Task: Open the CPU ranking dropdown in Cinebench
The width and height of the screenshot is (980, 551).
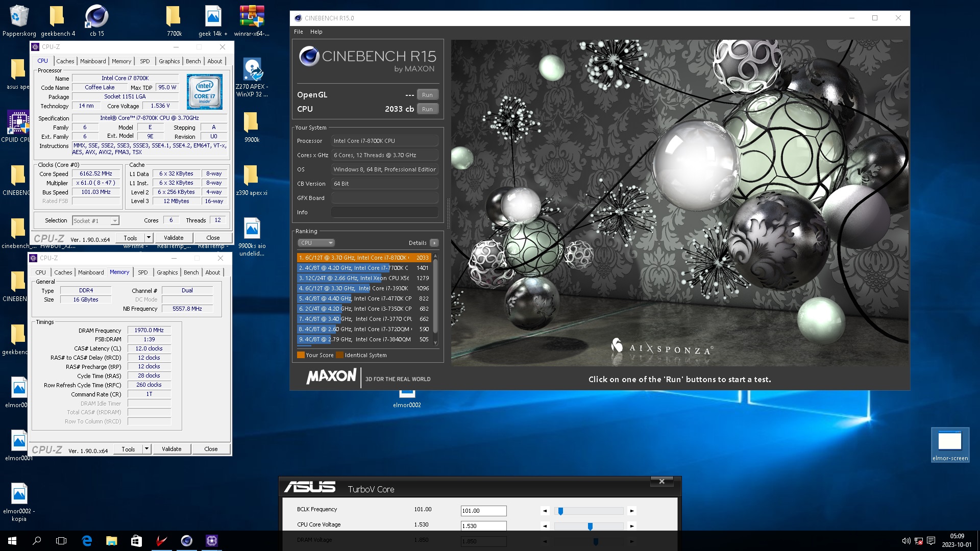Action: point(316,243)
